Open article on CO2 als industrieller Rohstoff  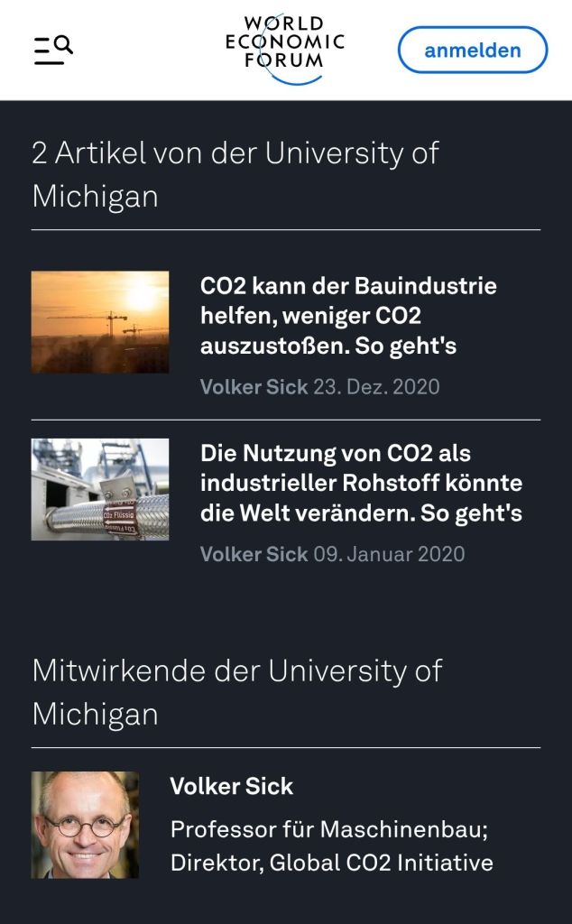tap(361, 483)
